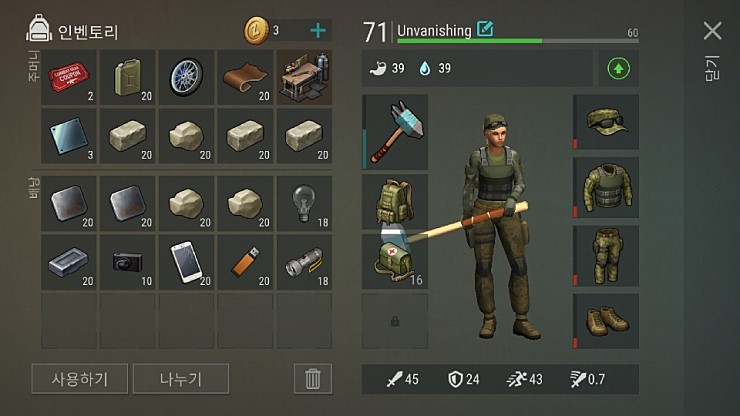
Task: Select the first aid kit pocket slot
Action: [395, 261]
